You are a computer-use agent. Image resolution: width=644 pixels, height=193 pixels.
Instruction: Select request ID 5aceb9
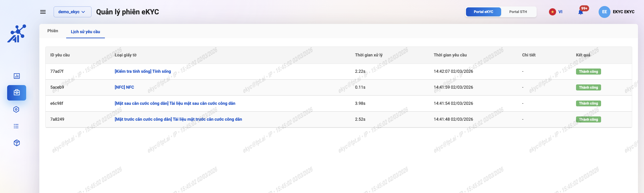click(x=57, y=87)
